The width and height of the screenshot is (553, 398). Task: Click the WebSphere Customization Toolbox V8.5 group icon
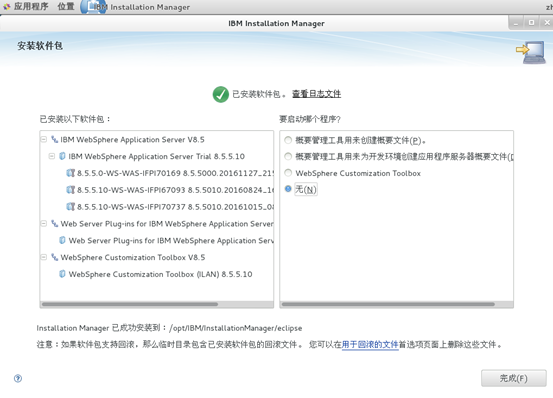click(x=55, y=257)
